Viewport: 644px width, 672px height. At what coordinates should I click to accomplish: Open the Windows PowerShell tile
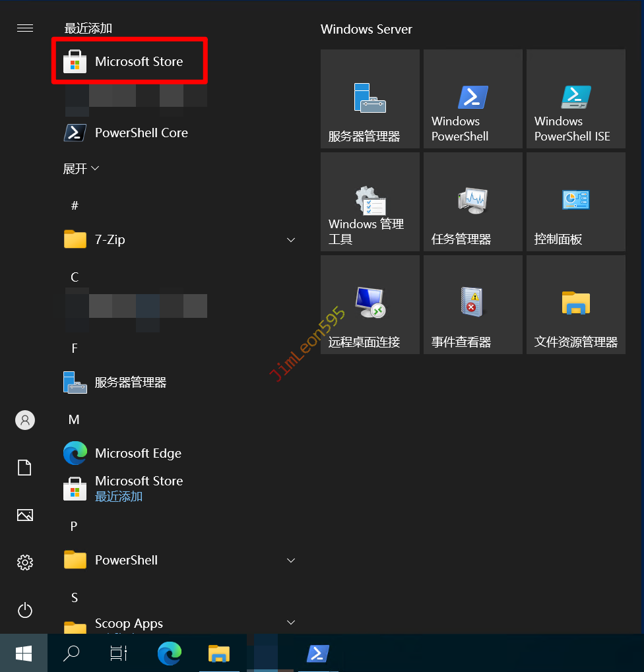pyautogui.click(x=473, y=99)
